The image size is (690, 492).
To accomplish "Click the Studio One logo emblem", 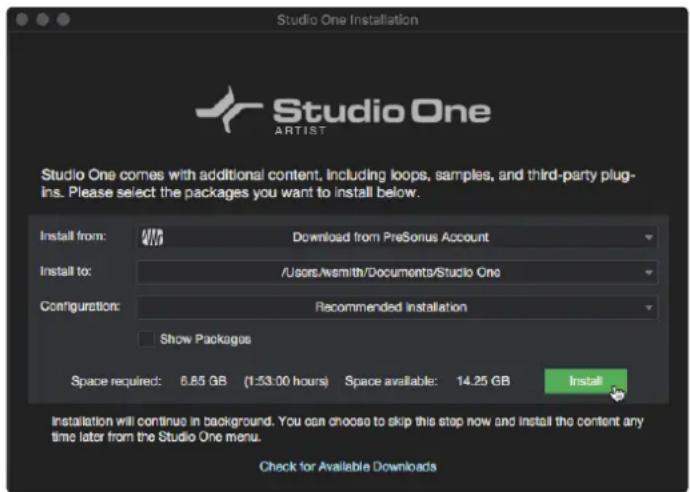I will click(x=229, y=110).
